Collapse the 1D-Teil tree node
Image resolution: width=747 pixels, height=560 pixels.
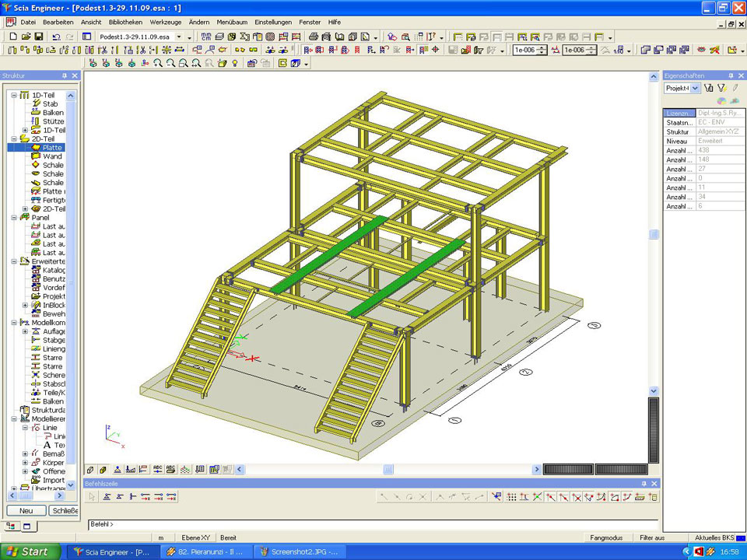pyautogui.click(x=14, y=95)
